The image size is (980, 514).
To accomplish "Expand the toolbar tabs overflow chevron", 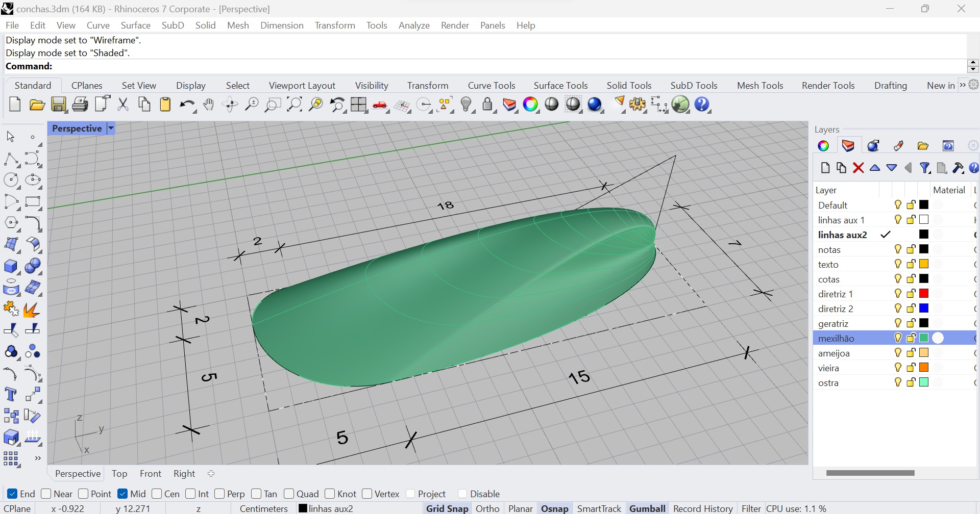I will tap(963, 85).
